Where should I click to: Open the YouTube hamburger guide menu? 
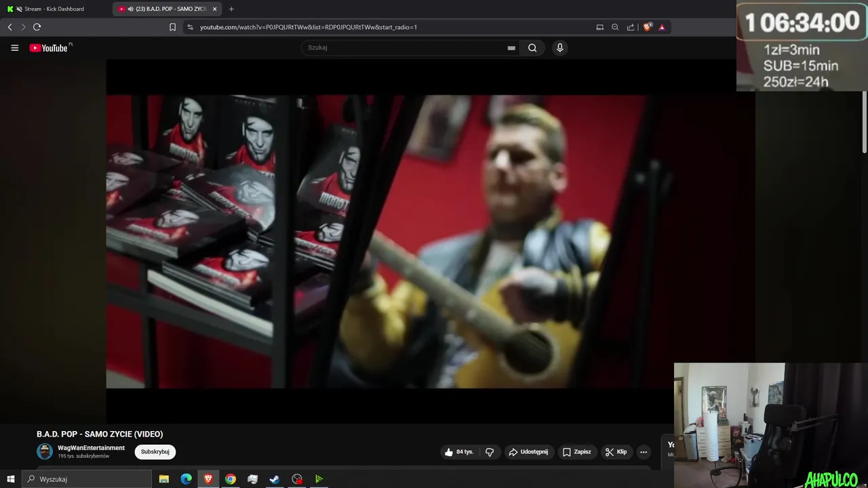14,48
